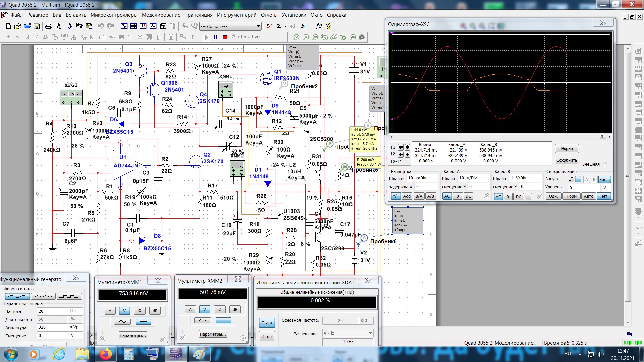
Task: Expand the Состав in-use list dropdown
Action: pyautogui.click(x=258, y=26)
